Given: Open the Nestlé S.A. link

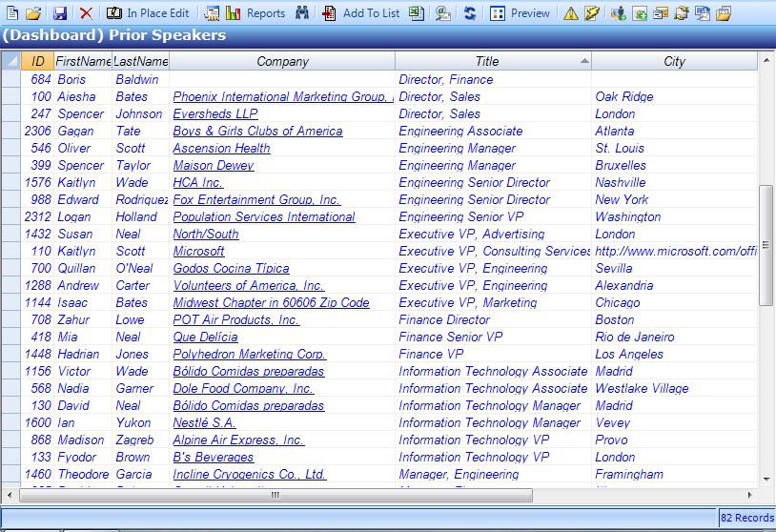Looking at the screenshot, I should pyautogui.click(x=204, y=422).
